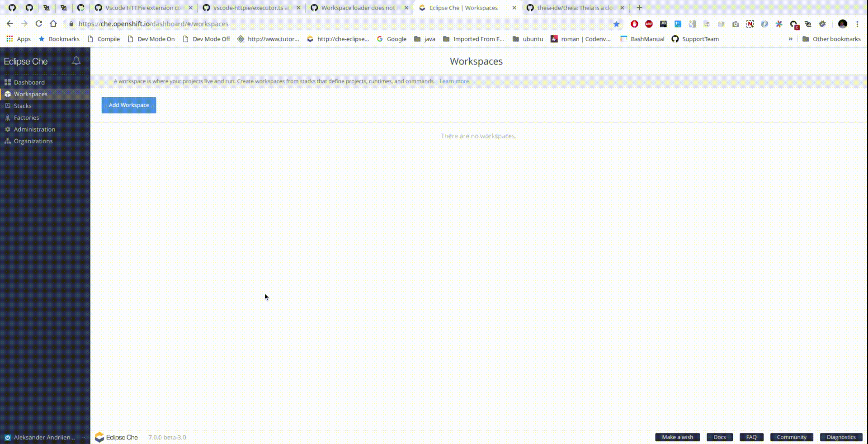Switch to the fifth pinned tab with checkmark
868x444 pixels.
[81, 8]
